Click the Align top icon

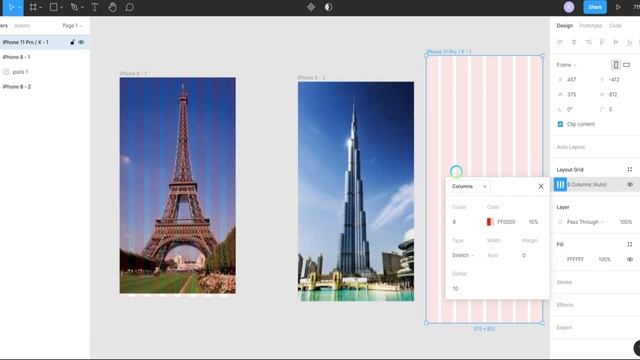click(602, 42)
